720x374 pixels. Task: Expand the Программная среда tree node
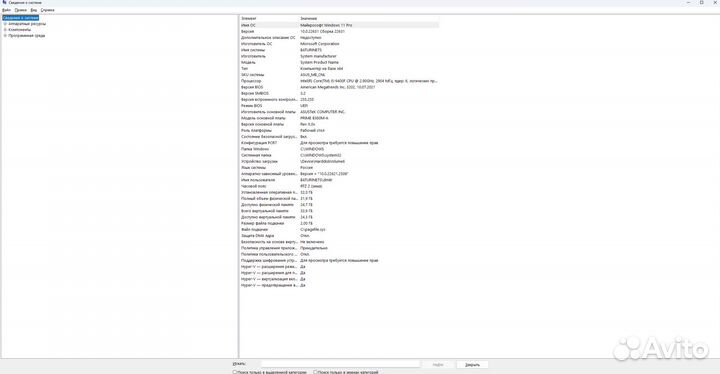5,35
